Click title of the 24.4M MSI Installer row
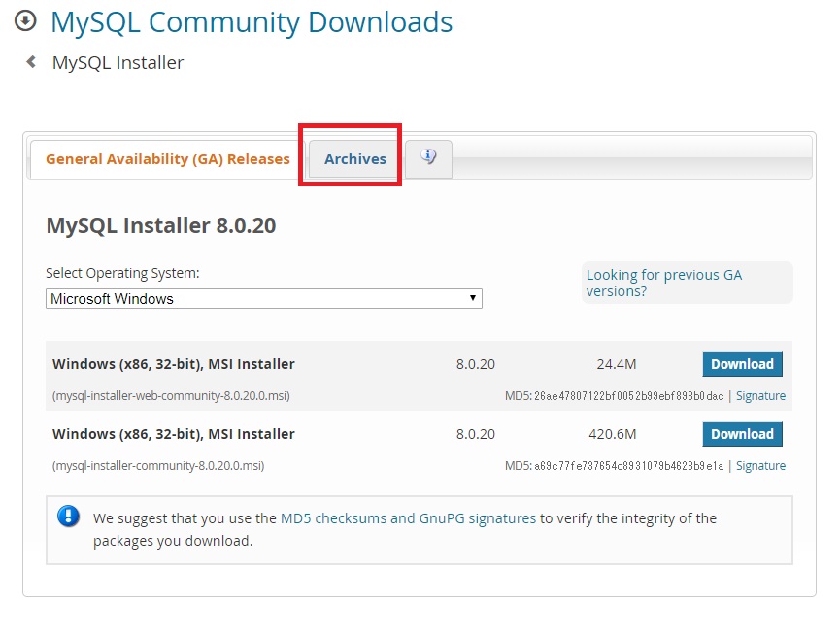This screenshot has width=840, height=634. click(174, 364)
